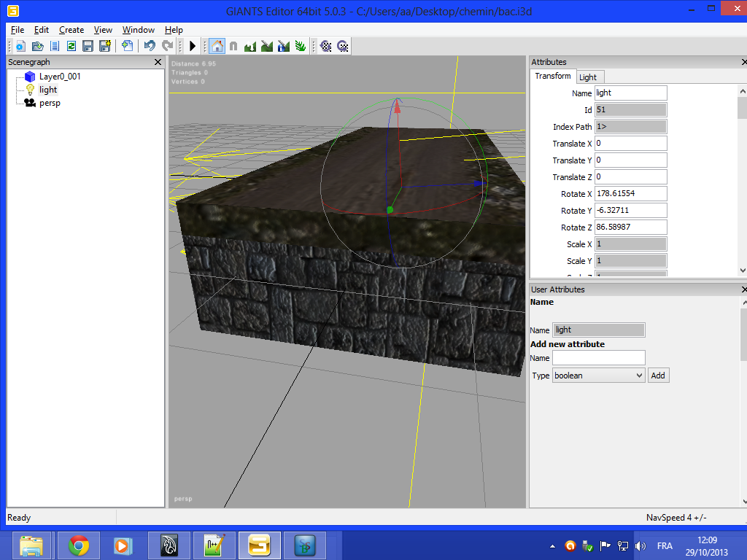747x560 pixels.
Task: Select the persp camera node
Action: click(x=50, y=103)
